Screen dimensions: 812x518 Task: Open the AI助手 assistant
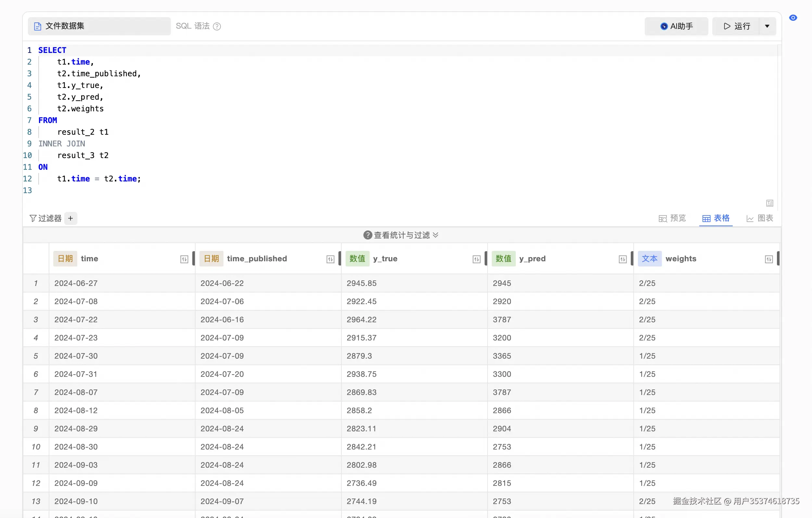(x=676, y=26)
